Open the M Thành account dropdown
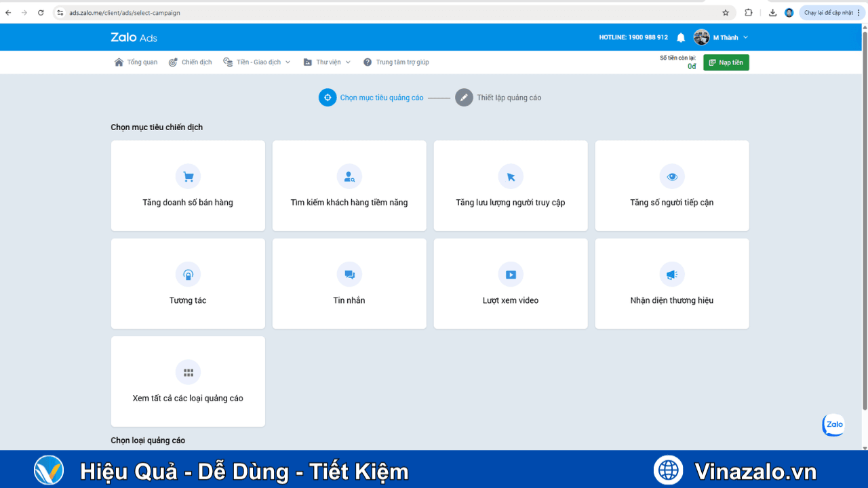868x488 pixels. click(x=724, y=37)
